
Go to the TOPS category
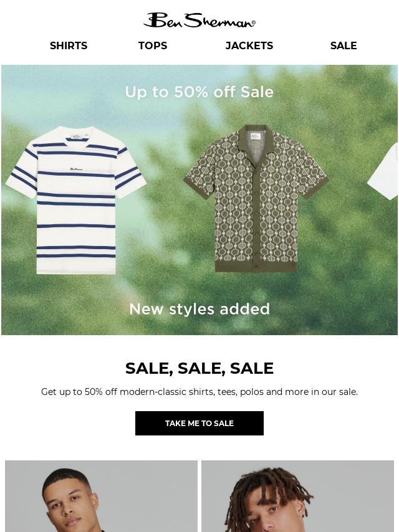[x=153, y=46]
